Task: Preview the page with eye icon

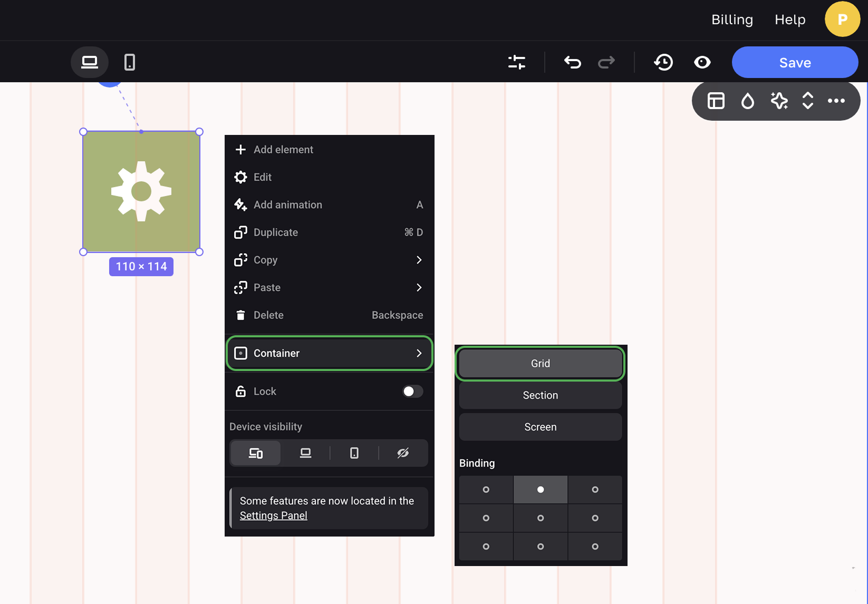Action: pos(702,62)
